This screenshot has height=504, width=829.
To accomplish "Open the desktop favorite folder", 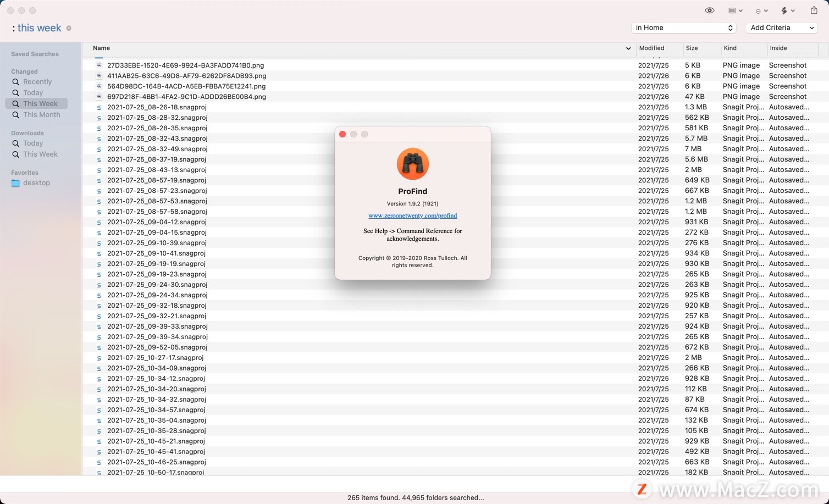I will (x=36, y=183).
